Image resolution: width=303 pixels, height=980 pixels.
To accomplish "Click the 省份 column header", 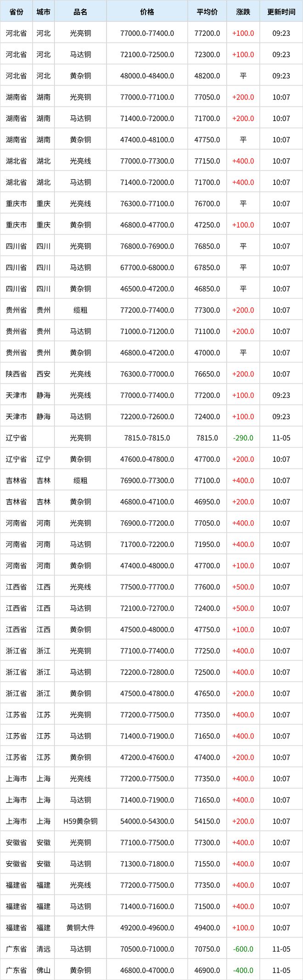I will point(17,12).
